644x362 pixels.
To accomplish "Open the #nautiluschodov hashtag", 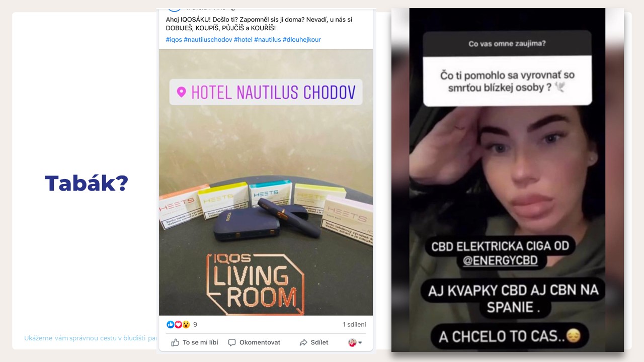I will (208, 40).
